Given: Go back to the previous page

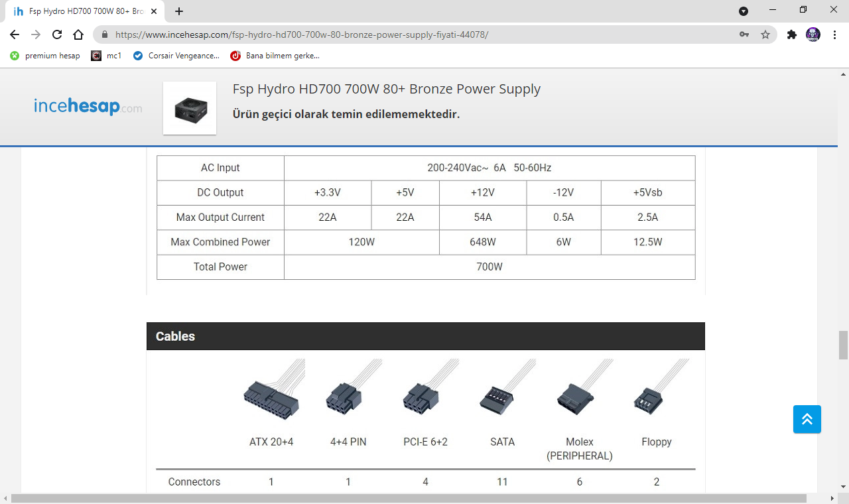Looking at the screenshot, I should tap(15, 34).
